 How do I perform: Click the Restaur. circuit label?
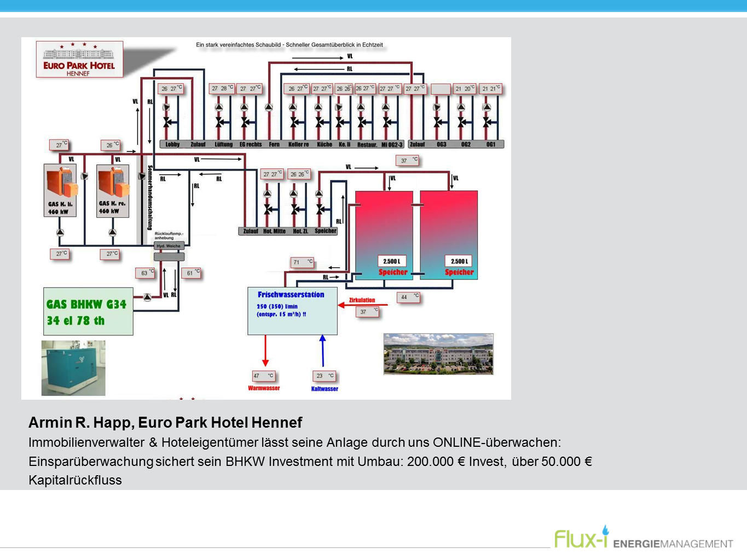pyautogui.click(x=367, y=145)
